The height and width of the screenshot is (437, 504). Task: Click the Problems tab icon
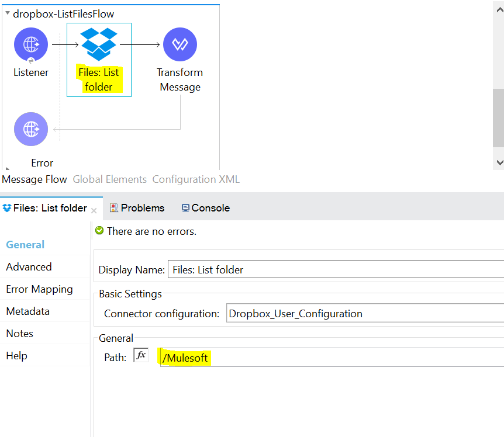pyautogui.click(x=114, y=208)
